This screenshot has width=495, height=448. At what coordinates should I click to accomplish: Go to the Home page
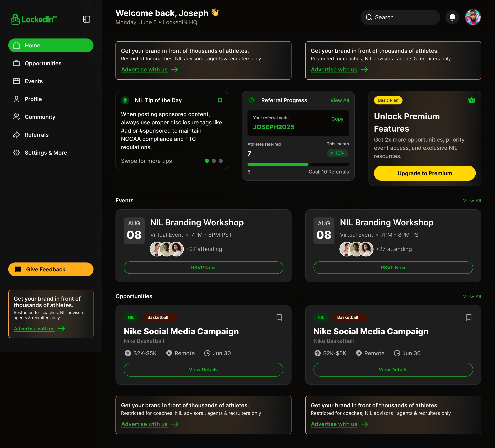pos(51,45)
